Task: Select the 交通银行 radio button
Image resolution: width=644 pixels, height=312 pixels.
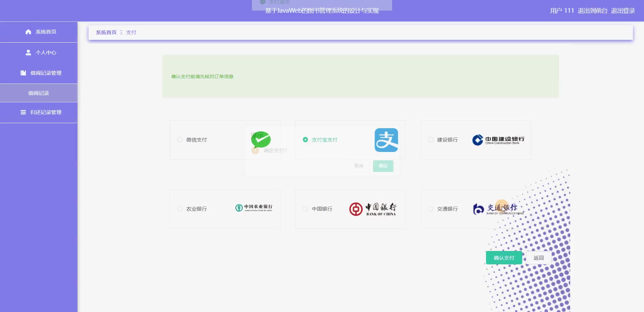Action: pyautogui.click(x=431, y=209)
